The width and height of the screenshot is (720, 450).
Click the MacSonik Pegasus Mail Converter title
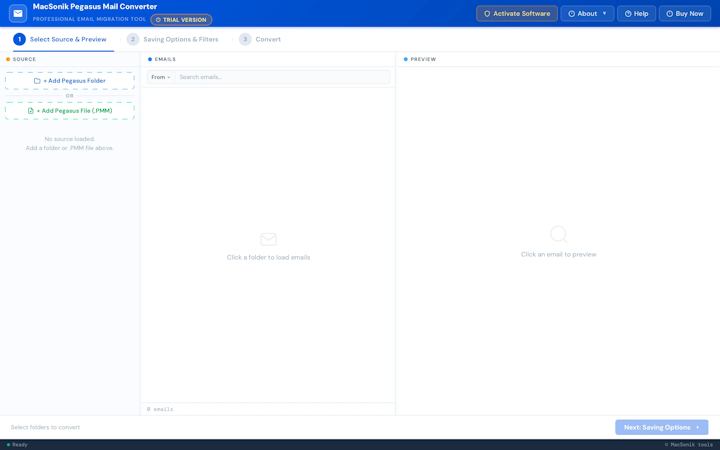(x=95, y=7)
